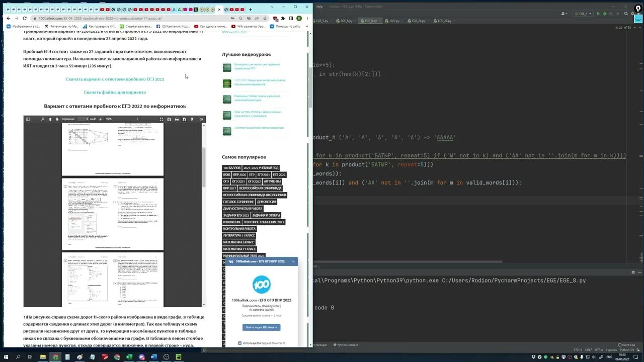Select 'КОНТРОЛЬНАЯ РАБОТА' tag
644x362 pixels.
click(x=239, y=229)
